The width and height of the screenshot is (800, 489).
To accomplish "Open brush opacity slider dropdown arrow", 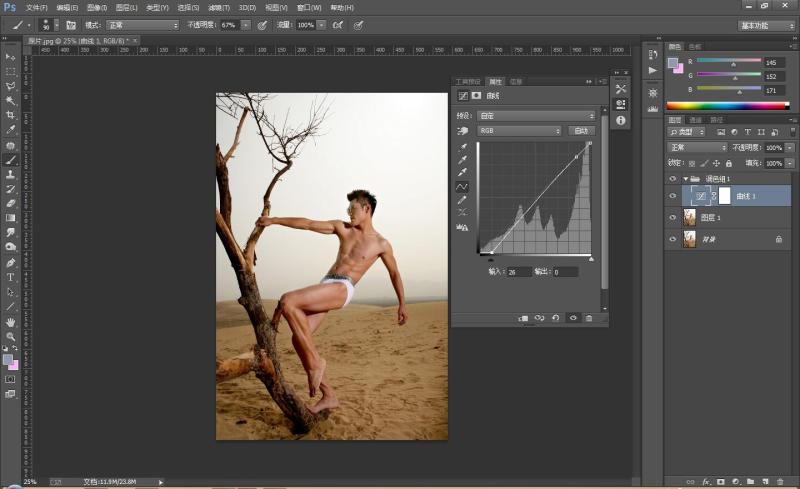I will point(246,25).
